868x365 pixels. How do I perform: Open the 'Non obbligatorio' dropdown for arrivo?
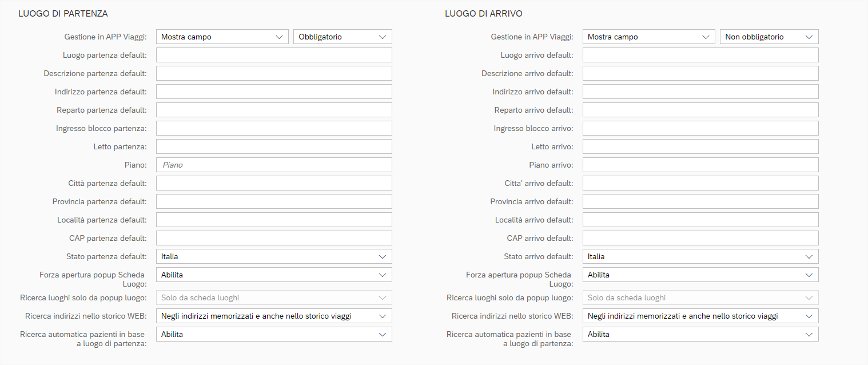(x=769, y=37)
